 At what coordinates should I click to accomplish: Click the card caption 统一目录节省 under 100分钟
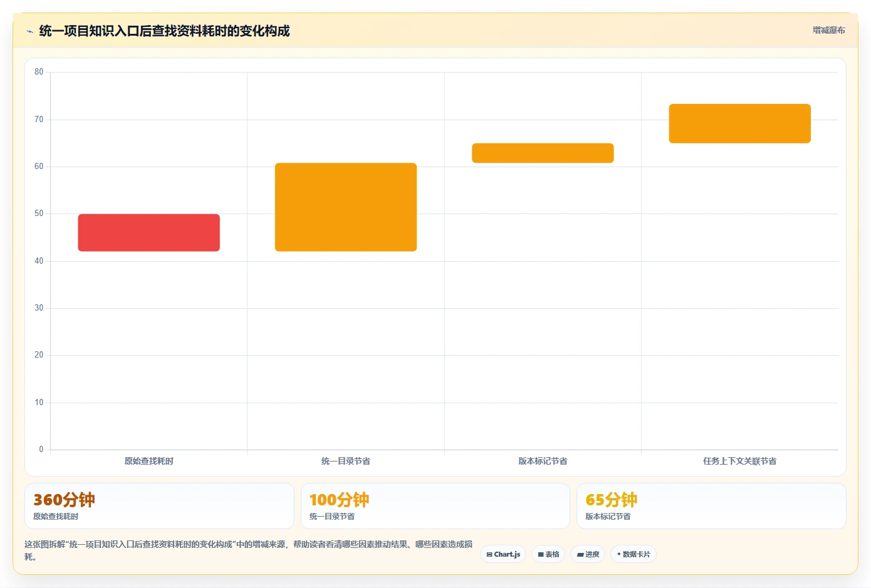click(332, 517)
